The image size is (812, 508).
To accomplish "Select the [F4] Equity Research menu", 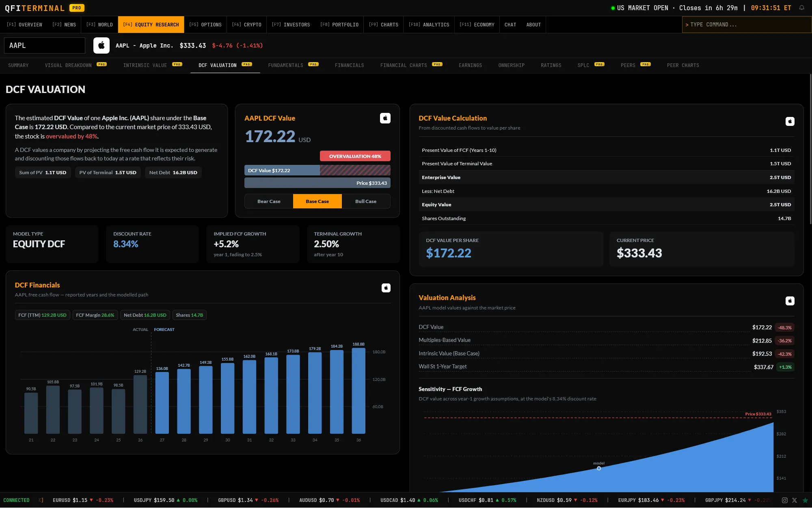I will [x=151, y=25].
